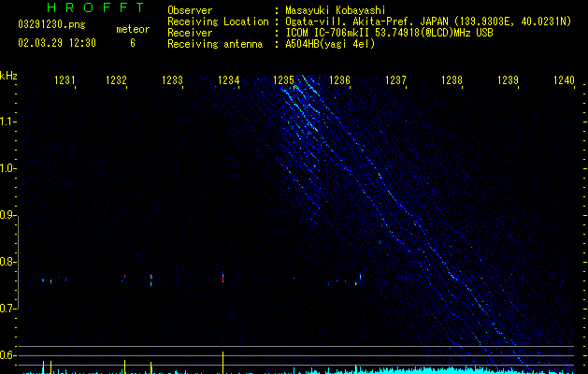This screenshot has height=374, width=588.
Task: Click the Receiving antenna label
Action: coord(215,44)
